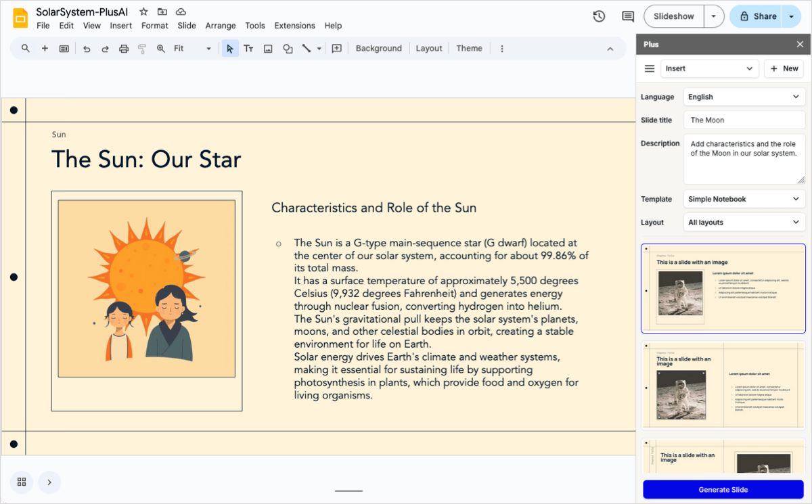The image size is (812, 504).
Task: Click the insert image icon
Action: click(x=268, y=49)
